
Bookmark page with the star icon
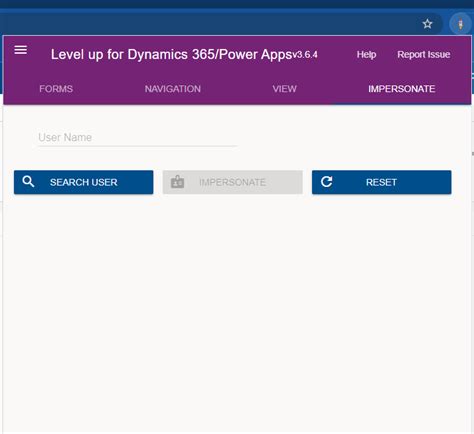click(427, 24)
